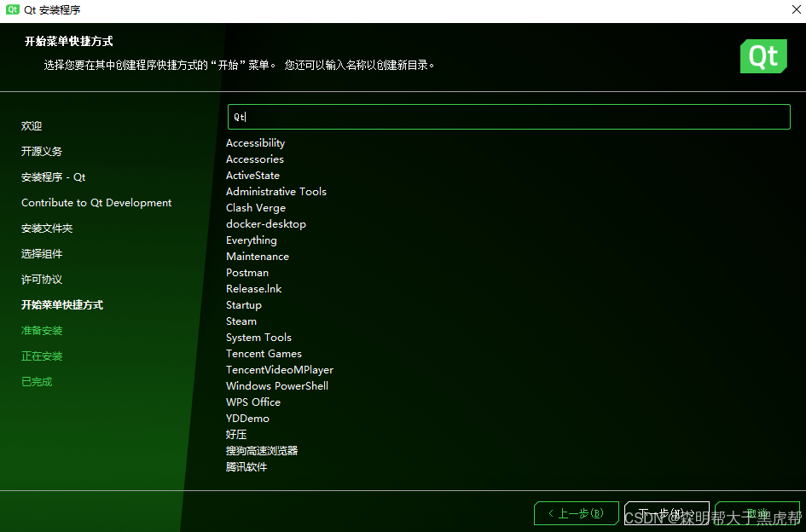Click the 已完成 sidebar step
The width and height of the screenshot is (806, 532).
point(37,382)
